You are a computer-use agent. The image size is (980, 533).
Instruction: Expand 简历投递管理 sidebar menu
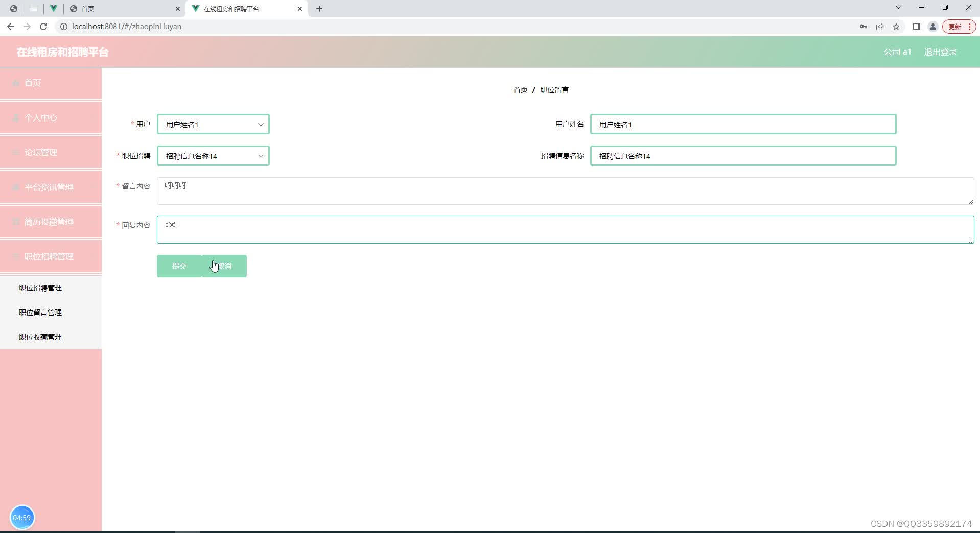(x=51, y=222)
